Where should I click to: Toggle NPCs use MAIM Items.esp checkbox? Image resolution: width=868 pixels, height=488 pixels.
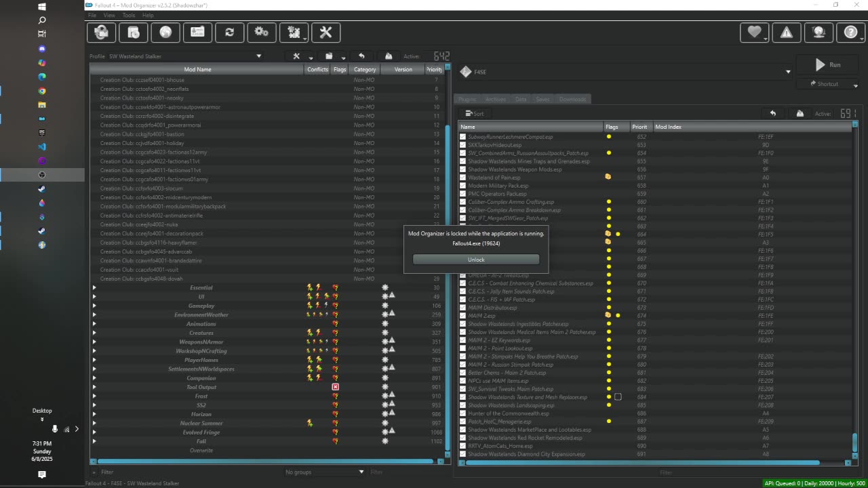[x=463, y=381]
